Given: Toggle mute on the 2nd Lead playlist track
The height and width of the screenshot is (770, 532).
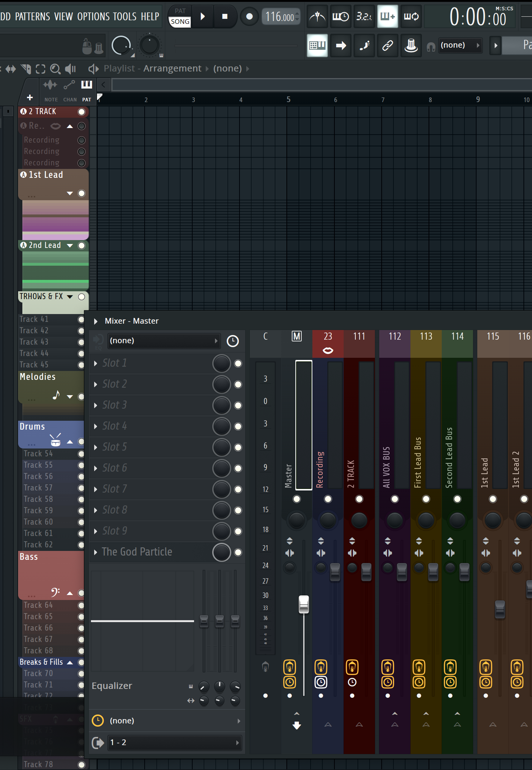Looking at the screenshot, I should click(82, 245).
